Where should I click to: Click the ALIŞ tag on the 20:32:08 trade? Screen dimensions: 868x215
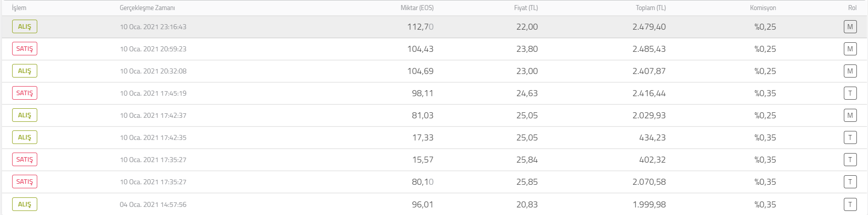point(25,71)
